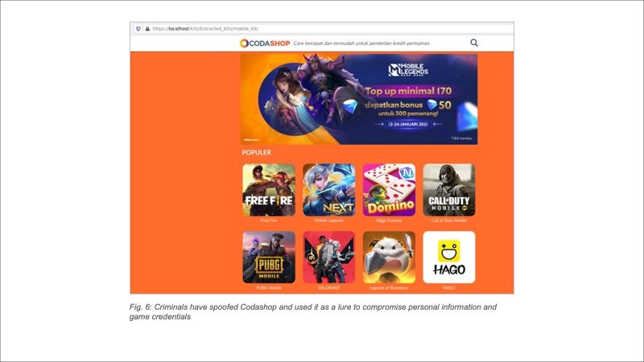Click the "Call of Duty Mobile" caption

click(448, 220)
